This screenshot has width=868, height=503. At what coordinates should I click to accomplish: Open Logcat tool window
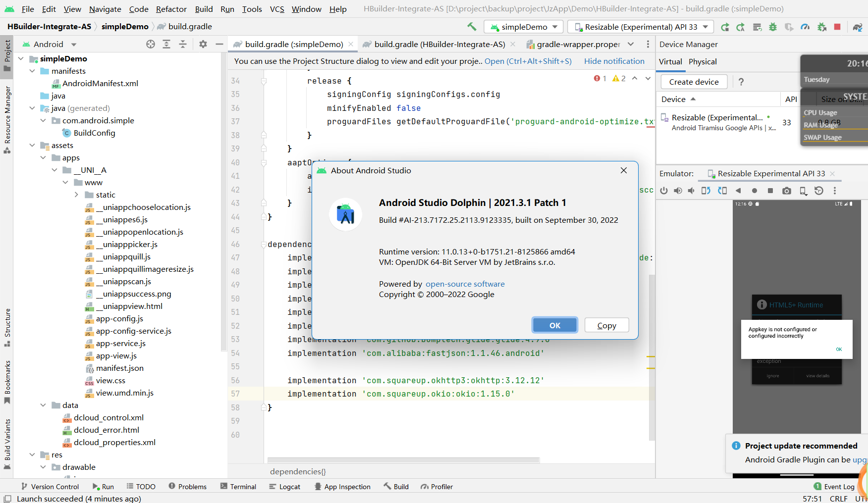pyautogui.click(x=285, y=487)
